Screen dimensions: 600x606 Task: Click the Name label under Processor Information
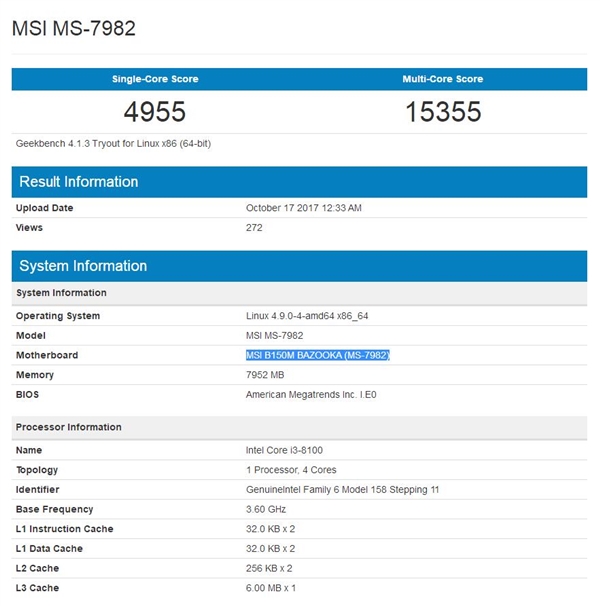29,450
